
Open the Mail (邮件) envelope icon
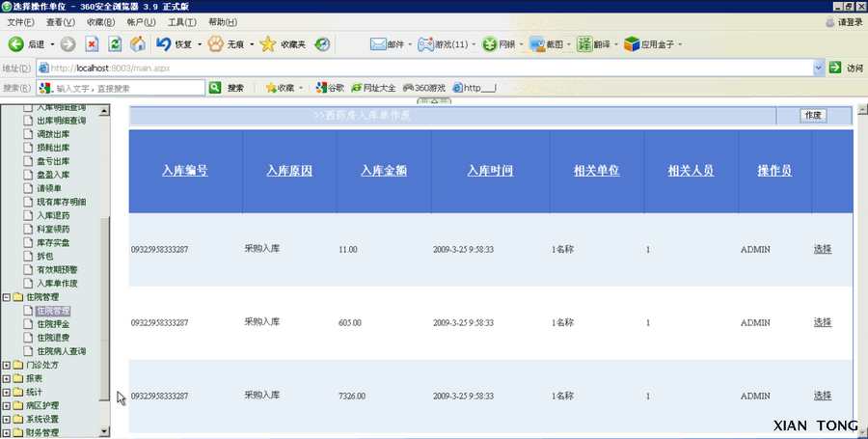click(378, 43)
